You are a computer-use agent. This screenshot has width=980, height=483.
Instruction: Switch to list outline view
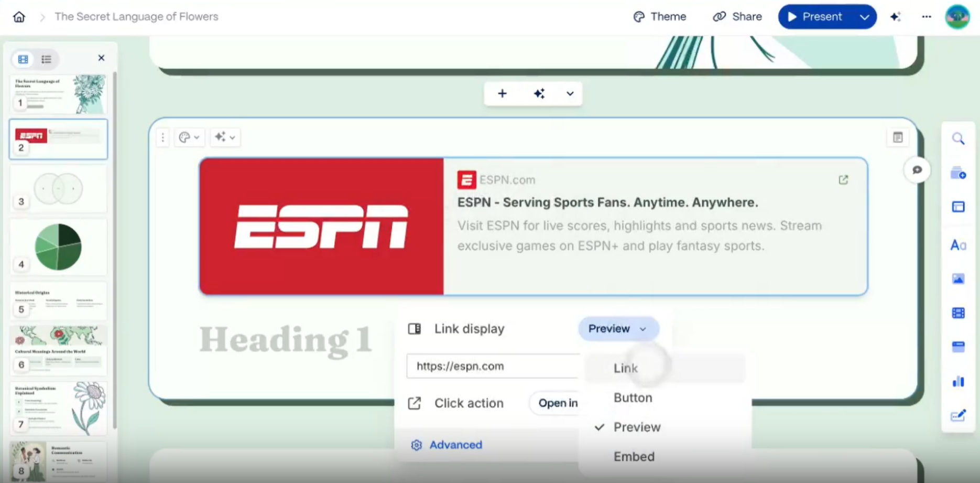point(46,59)
